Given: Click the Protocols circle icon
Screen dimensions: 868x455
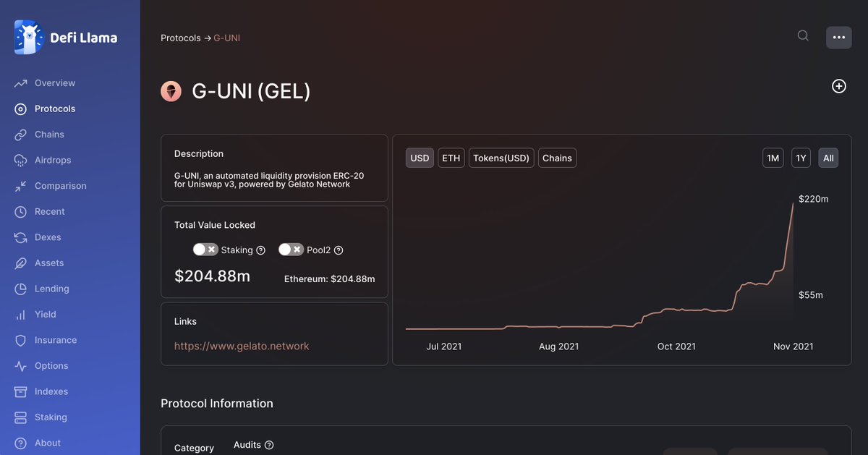Looking at the screenshot, I should (x=20, y=109).
